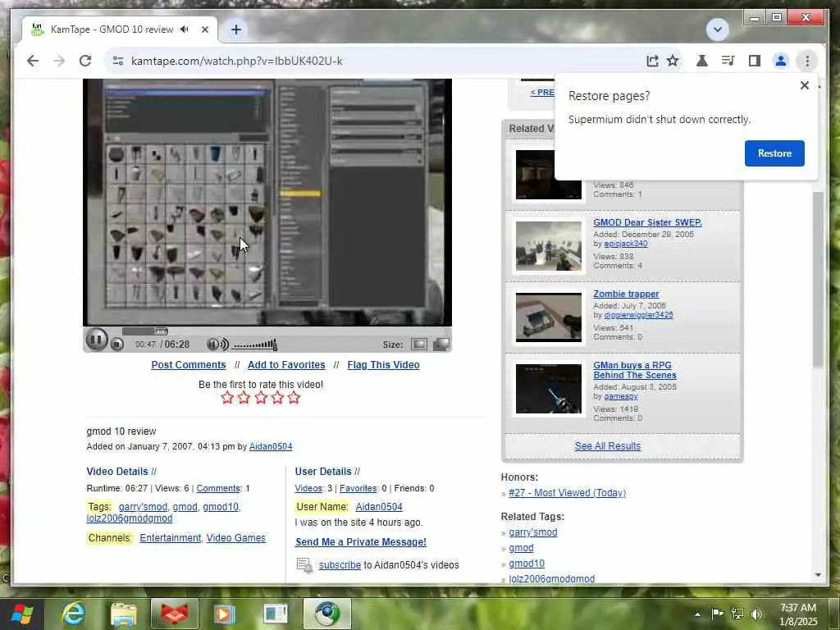Image resolution: width=840 pixels, height=630 pixels.
Task: Open user gamespy profile link
Action: [x=621, y=396]
